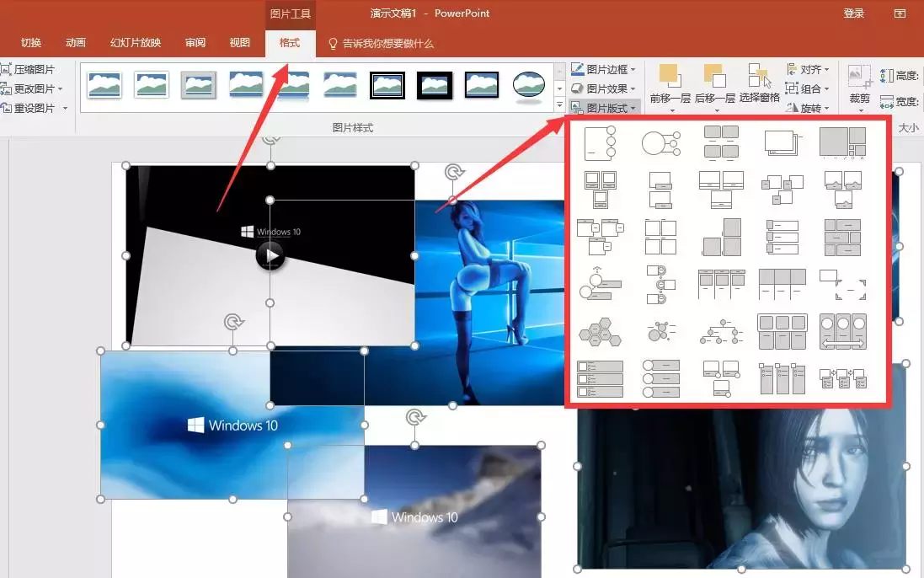Choose the circle-bullet vertical list layout
This screenshot has height=578, width=924.
point(660,378)
